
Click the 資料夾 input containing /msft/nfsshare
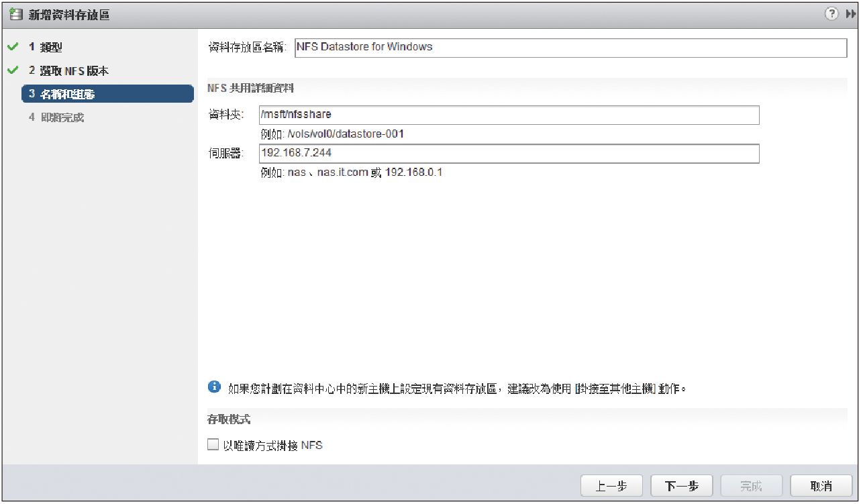pyautogui.click(x=509, y=115)
